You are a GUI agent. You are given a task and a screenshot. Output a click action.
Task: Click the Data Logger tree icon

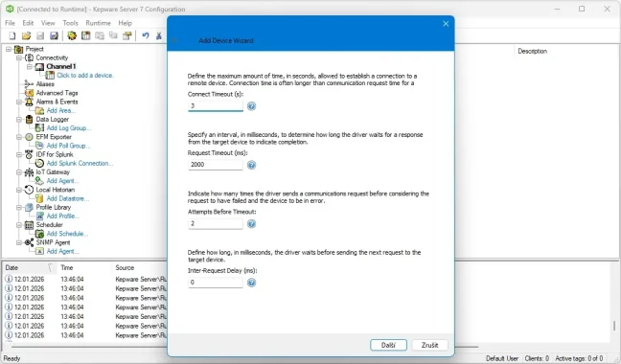[x=29, y=119]
